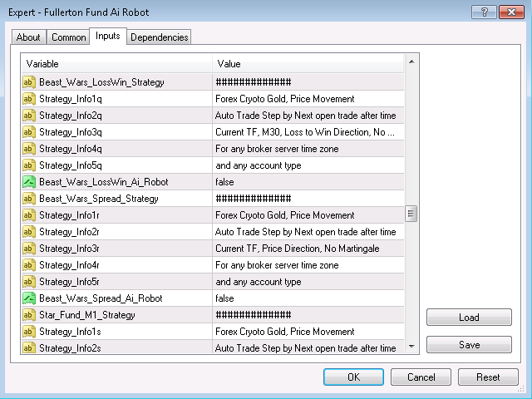Click the scrollbar up arrow
This screenshot has height=399, width=532.
411,62
